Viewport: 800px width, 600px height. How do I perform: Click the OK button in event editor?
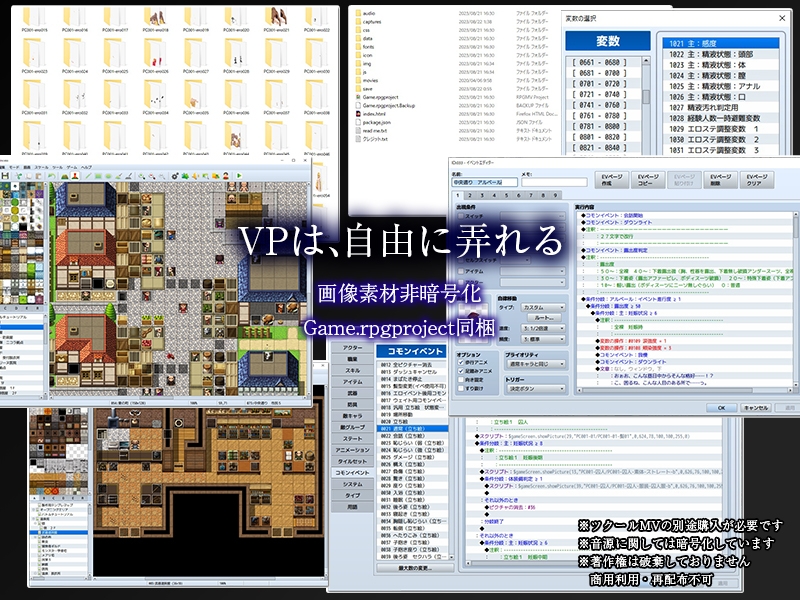(721, 408)
